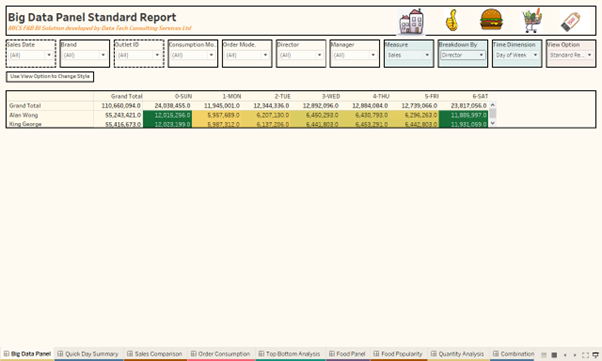Click the pink houses icon in header
Viewport: 602px width, 361px height.
click(411, 21)
